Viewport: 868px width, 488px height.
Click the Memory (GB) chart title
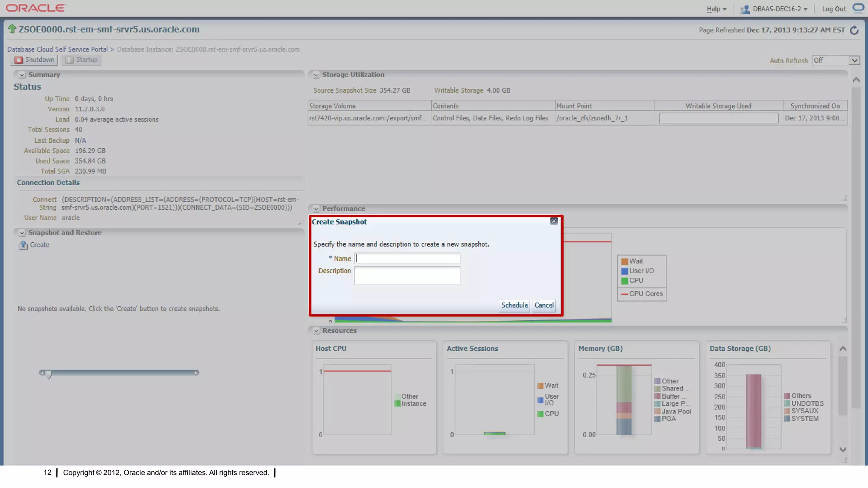coord(600,349)
